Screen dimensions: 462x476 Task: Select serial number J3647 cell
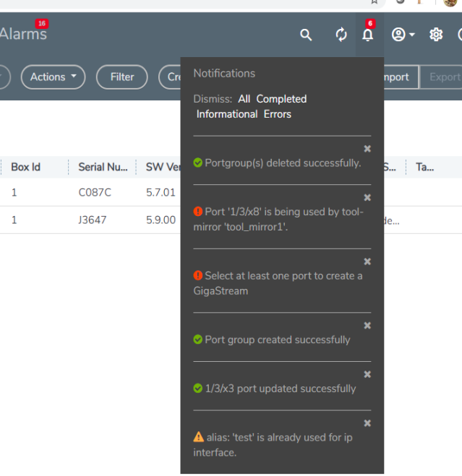pyautogui.click(x=93, y=220)
